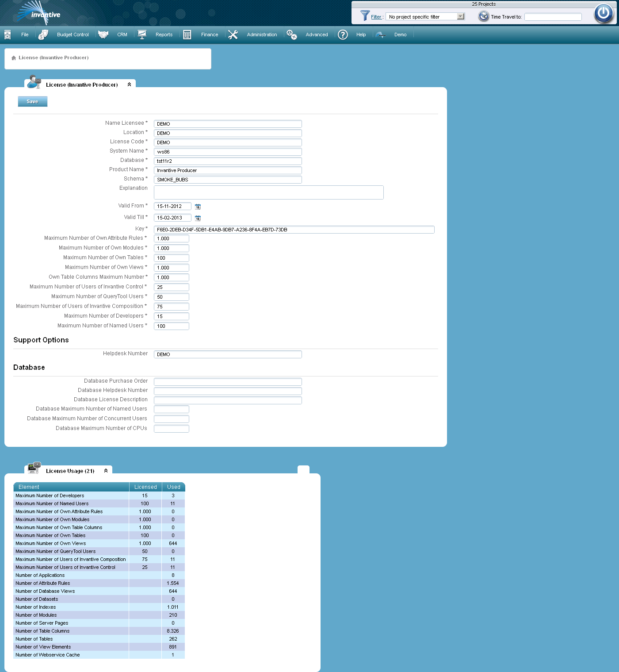The width and height of the screenshot is (619, 672).
Task: Open the File menu
Action: tap(24, 35)
